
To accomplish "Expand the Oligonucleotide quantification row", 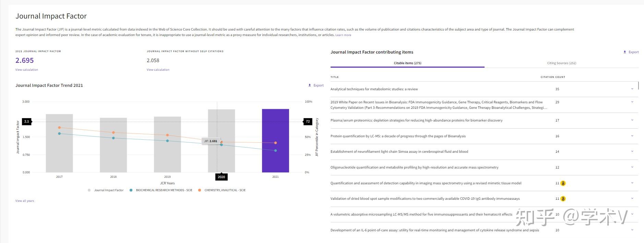I will pos(632,167).
